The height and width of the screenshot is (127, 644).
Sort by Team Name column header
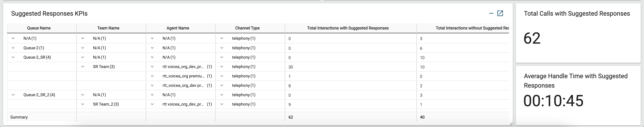[108, 28]
